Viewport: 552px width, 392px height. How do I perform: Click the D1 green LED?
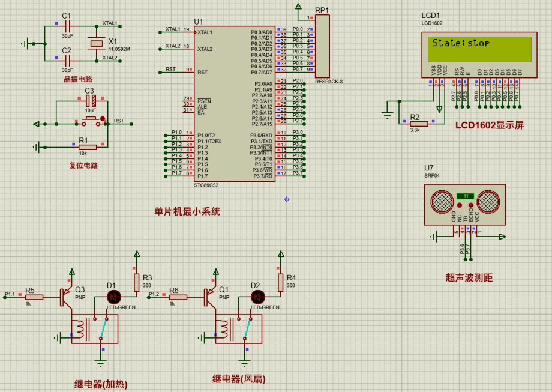pos(114,297)
